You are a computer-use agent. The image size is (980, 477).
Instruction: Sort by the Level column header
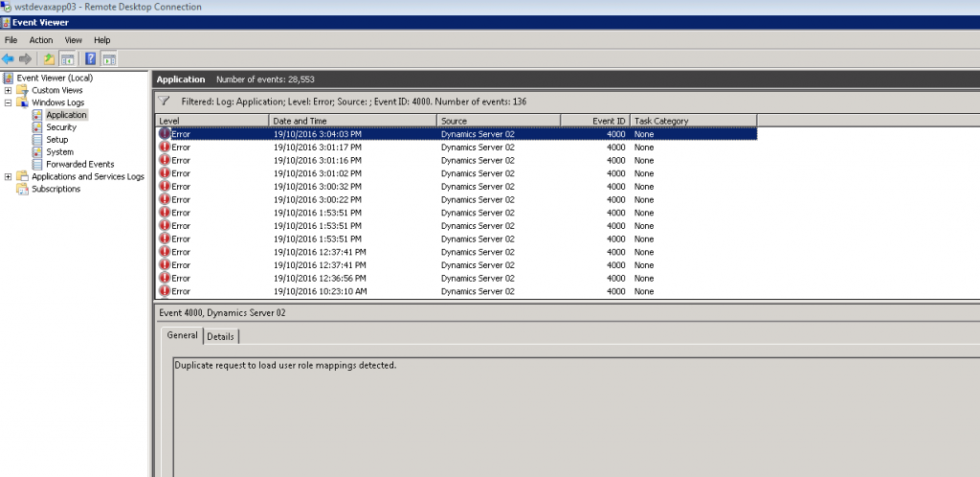coord(212,121)
